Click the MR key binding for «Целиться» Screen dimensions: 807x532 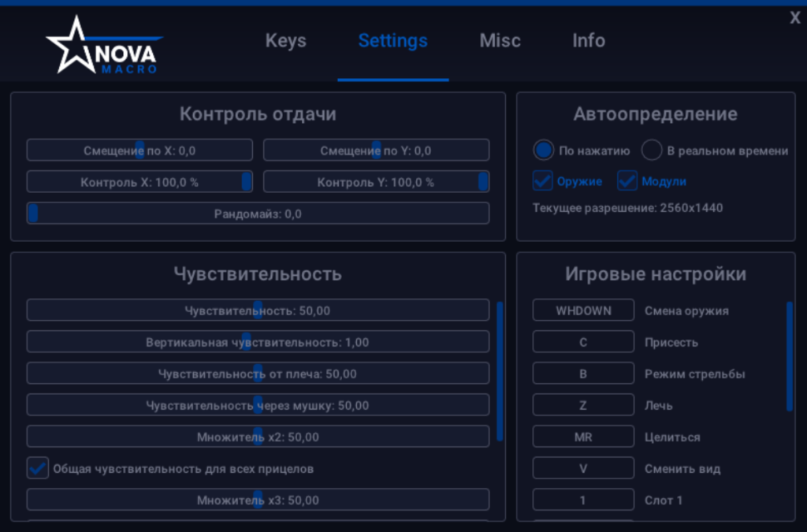coord(583,437)
